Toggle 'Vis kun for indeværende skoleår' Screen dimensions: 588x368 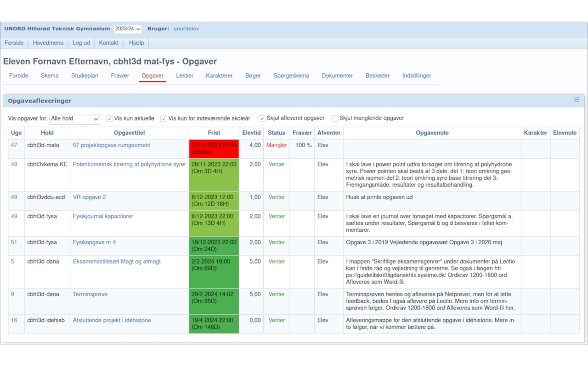(164, 118)
